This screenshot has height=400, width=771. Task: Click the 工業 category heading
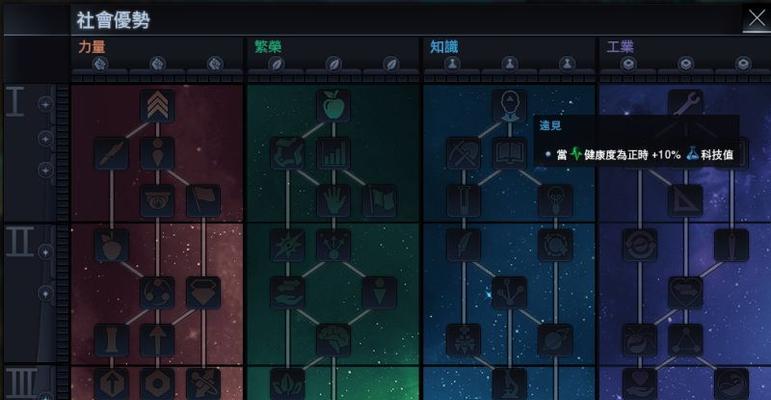click(x=620, y=47)
